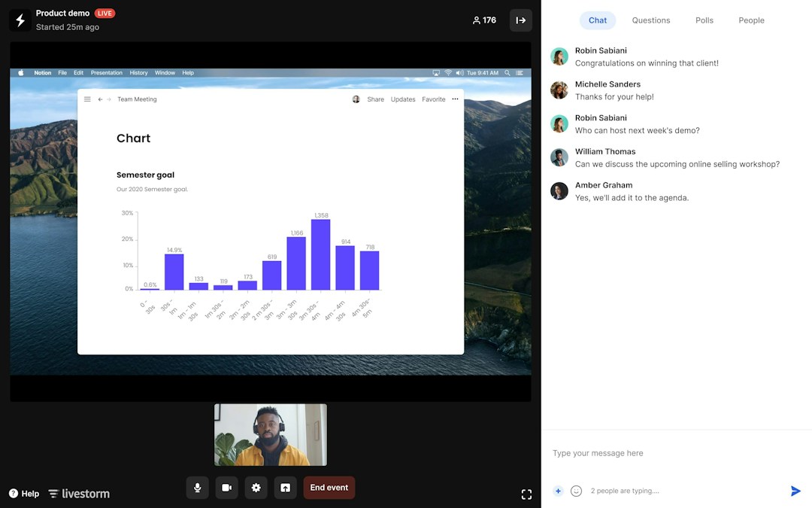Click the chart bar labeled 14.9%

174,272
